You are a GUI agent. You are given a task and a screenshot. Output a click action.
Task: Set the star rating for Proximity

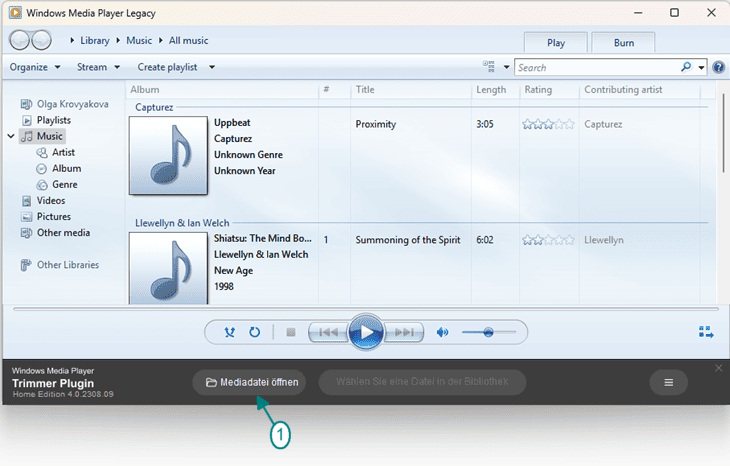click(548, 124)
